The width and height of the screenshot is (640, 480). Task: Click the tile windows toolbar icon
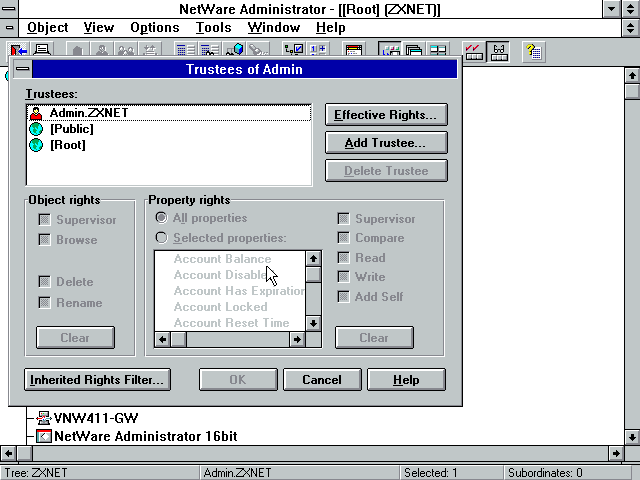tap(438, 50)
